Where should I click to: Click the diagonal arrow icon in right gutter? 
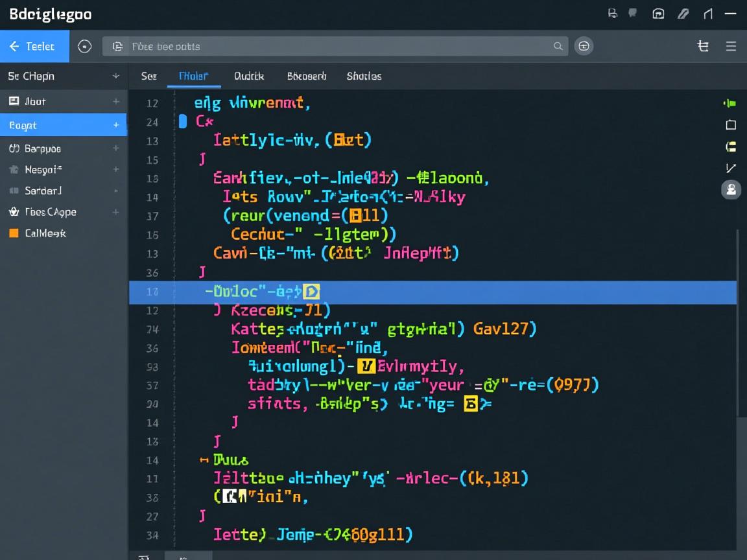(x=731, y=168)
